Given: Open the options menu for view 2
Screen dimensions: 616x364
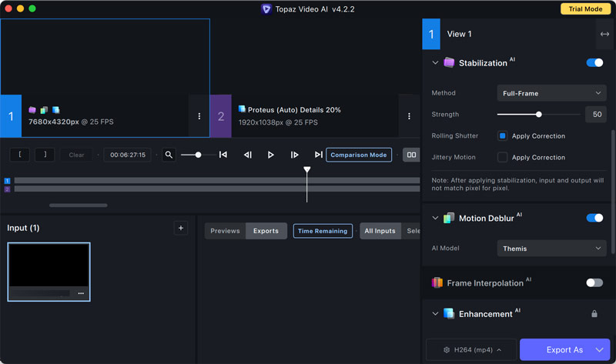Looking at the screenshot, I should tap(409, 116).
